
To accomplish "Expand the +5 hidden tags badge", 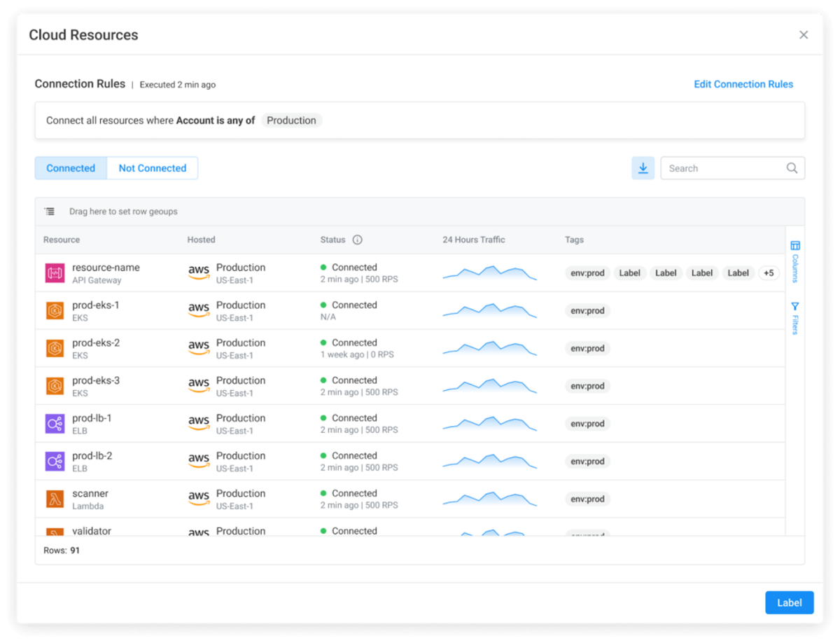I will pos(769,273).
